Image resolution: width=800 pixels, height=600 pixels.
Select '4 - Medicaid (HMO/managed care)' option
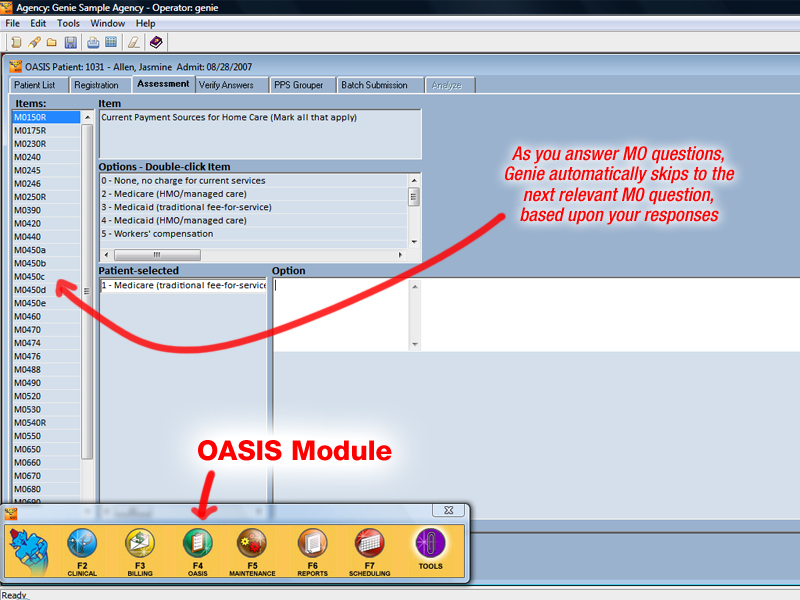(x=254, y=220)
